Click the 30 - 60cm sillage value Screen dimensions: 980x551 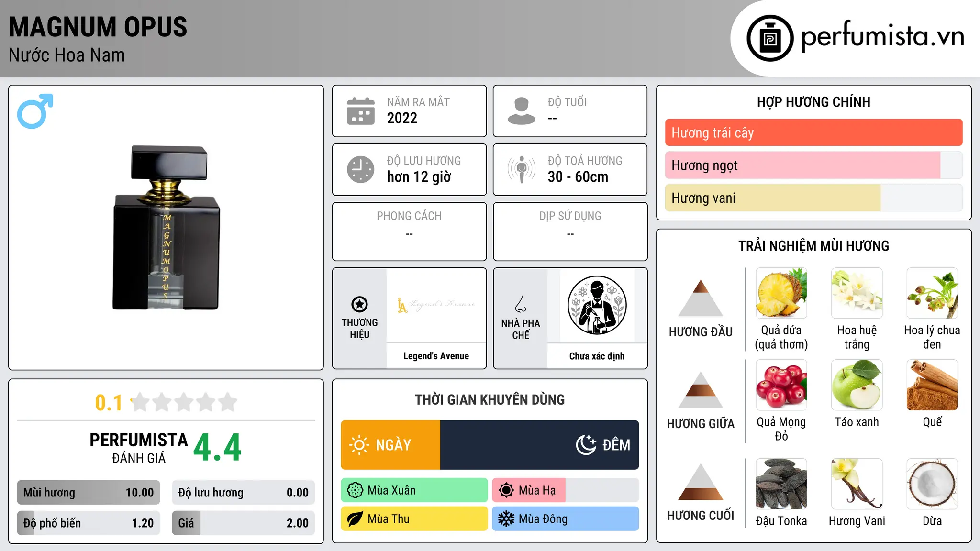click(578, 177)
